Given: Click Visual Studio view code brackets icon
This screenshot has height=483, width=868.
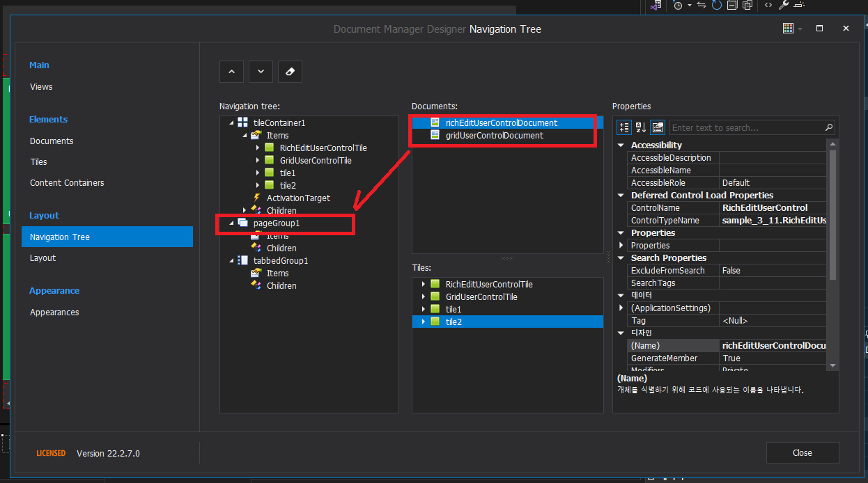Looking at the screenshot, I should coord(768,5).
